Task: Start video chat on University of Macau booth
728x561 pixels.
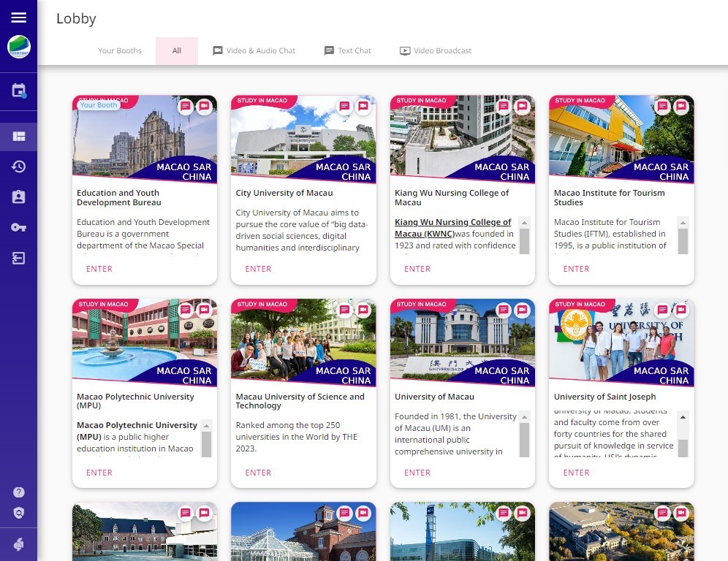Action: [522, 310]
